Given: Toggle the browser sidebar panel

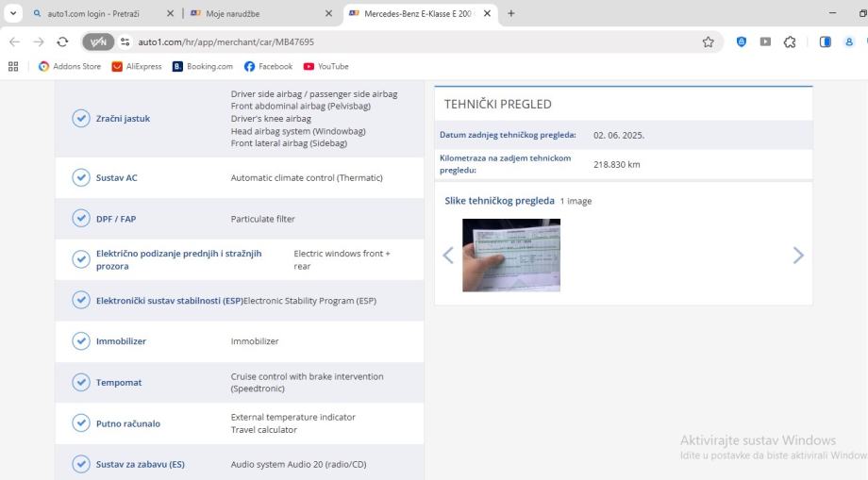Looking at the screenshot, I should click(x=825, y=41).
